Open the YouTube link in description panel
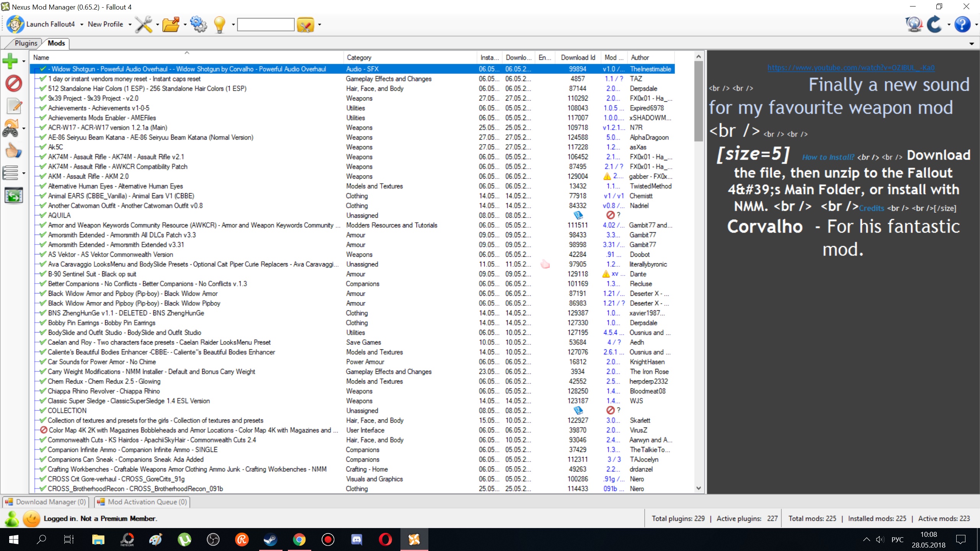Image resolution: width=980 pixels, height=551 pixels. coord(851,68)
